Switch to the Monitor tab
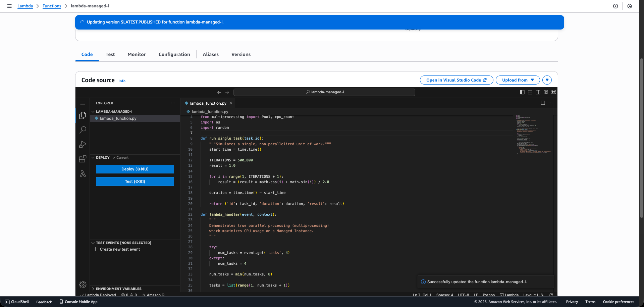 [x=137, y=54]
